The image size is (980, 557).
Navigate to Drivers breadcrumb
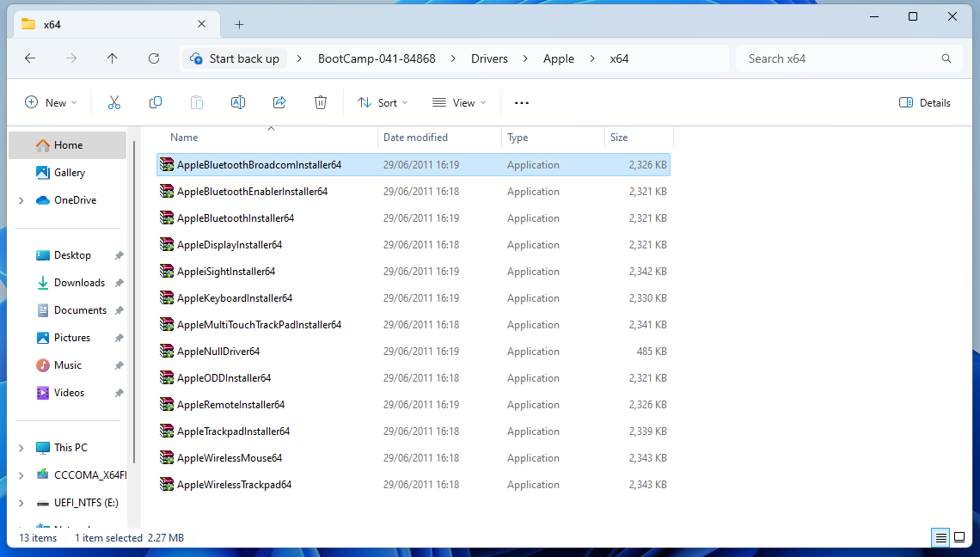(489, 58)
